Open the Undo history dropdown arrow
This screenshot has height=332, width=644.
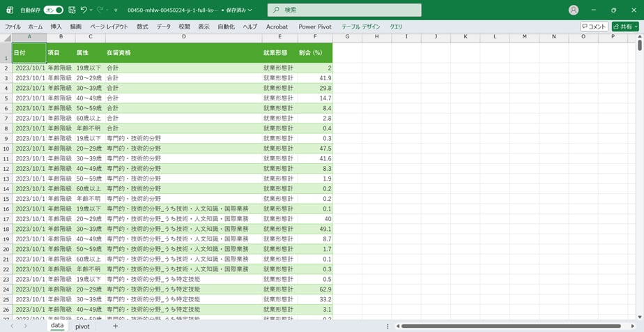pyautogui.click(x=92, y=10)
